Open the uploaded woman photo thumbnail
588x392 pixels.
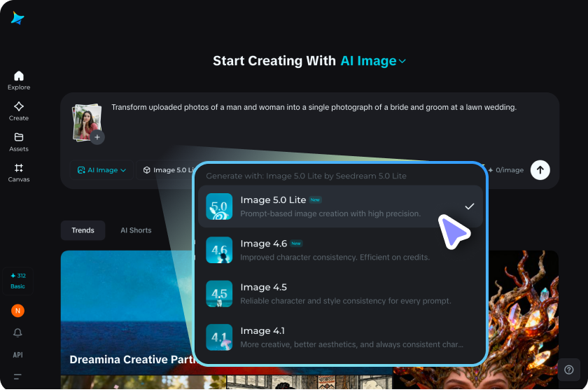click(86, 122)
